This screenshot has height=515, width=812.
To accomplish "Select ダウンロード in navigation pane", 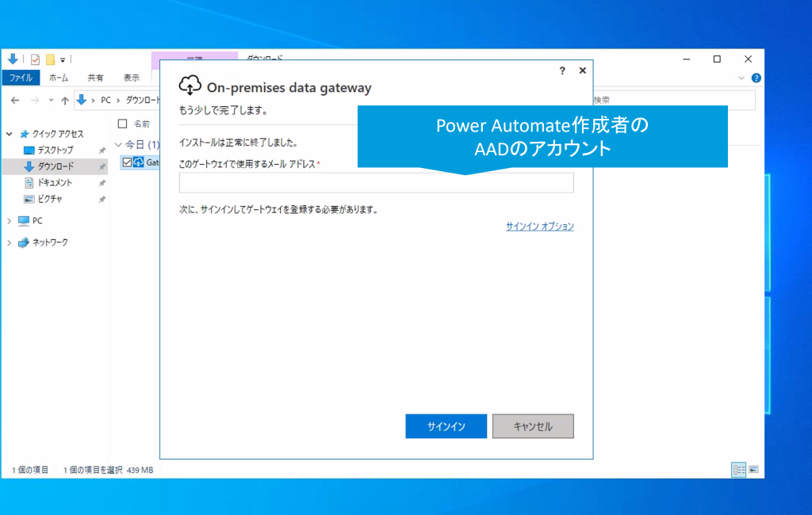I will point(56,166).
